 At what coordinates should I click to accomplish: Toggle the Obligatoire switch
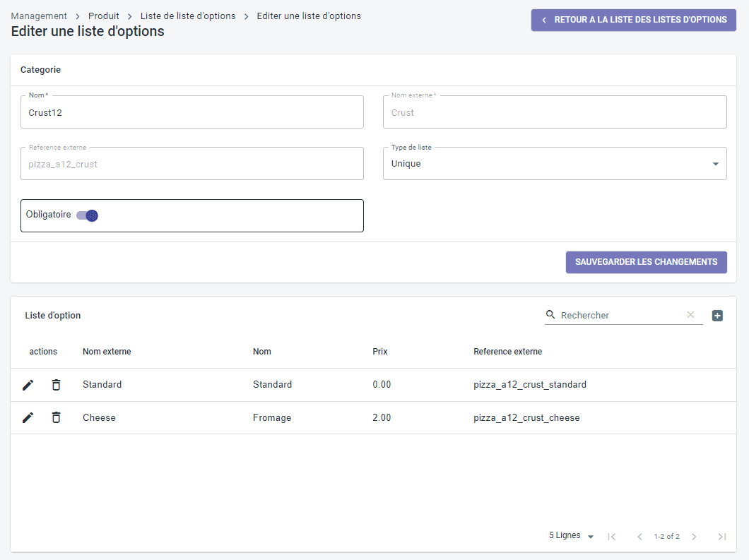(88, 216)
